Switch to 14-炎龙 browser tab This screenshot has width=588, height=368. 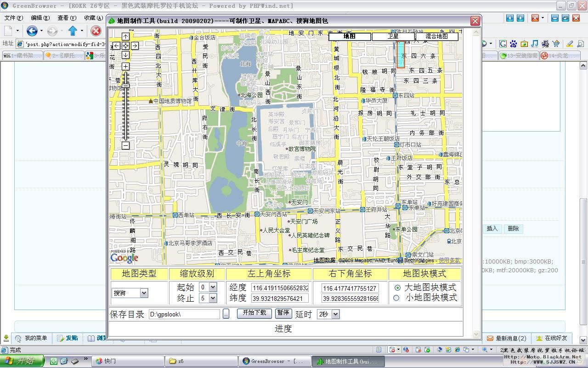(x=560, y=56)
